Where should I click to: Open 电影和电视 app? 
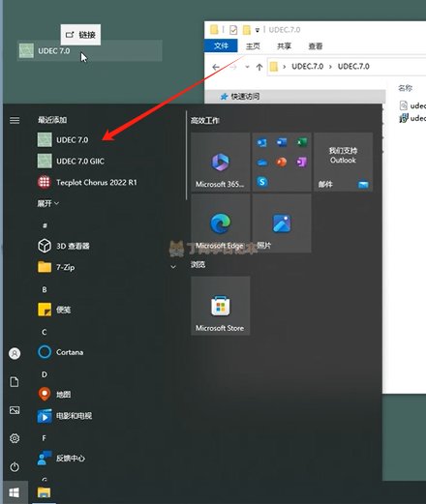tap(65, 416)
